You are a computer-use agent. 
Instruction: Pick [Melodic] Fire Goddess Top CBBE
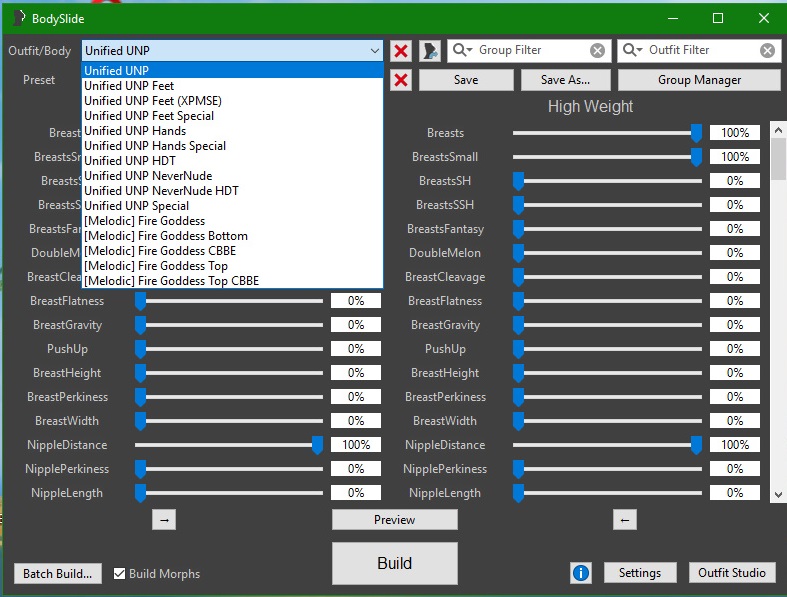(x=232, y=281)
